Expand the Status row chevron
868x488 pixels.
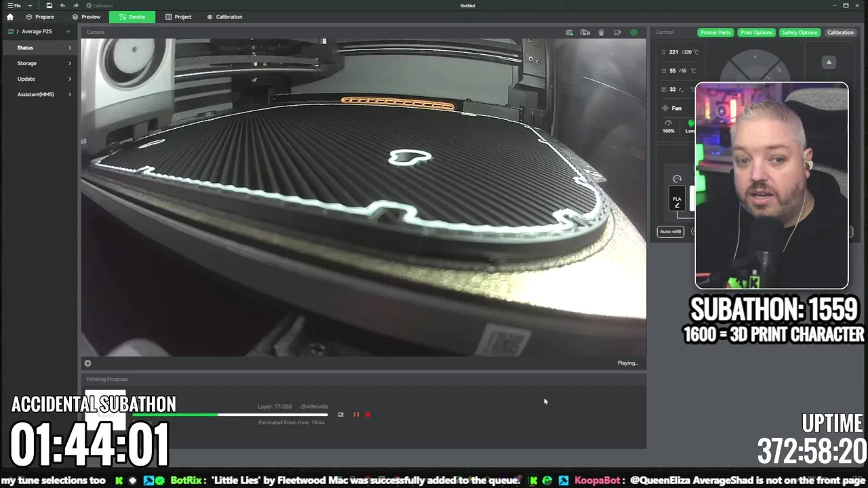tap(69, 47)
